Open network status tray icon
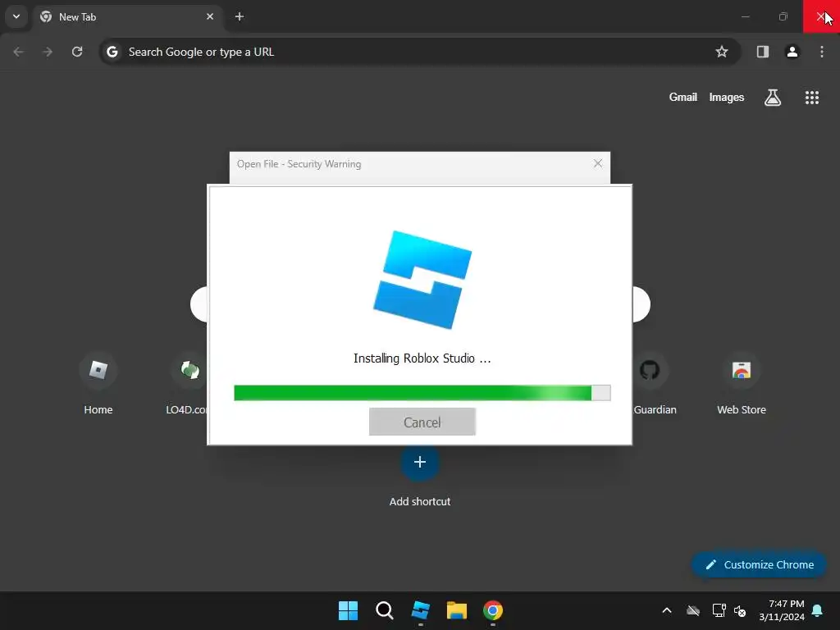The image size is (840, 630). (719, 610)
